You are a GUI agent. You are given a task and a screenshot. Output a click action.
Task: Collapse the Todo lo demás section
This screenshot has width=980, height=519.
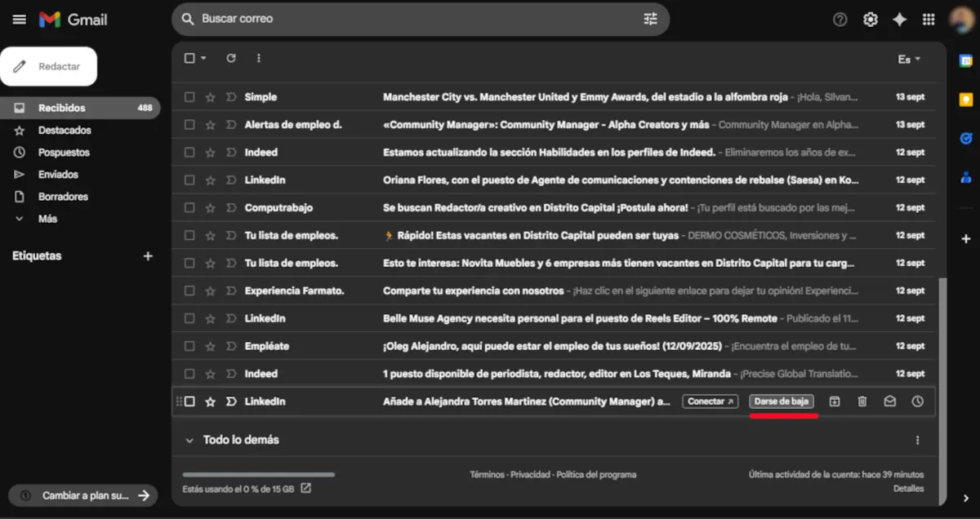pyautogui.click(x=189, y=439)
